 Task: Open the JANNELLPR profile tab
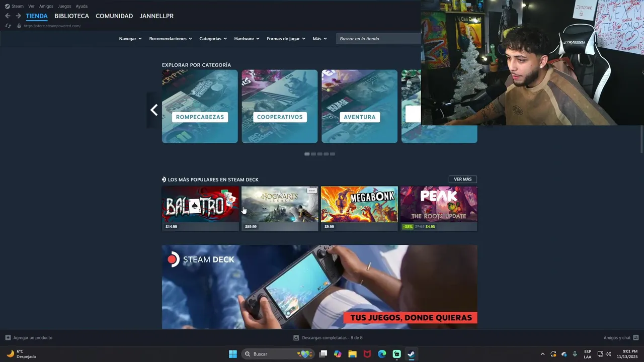156,16
